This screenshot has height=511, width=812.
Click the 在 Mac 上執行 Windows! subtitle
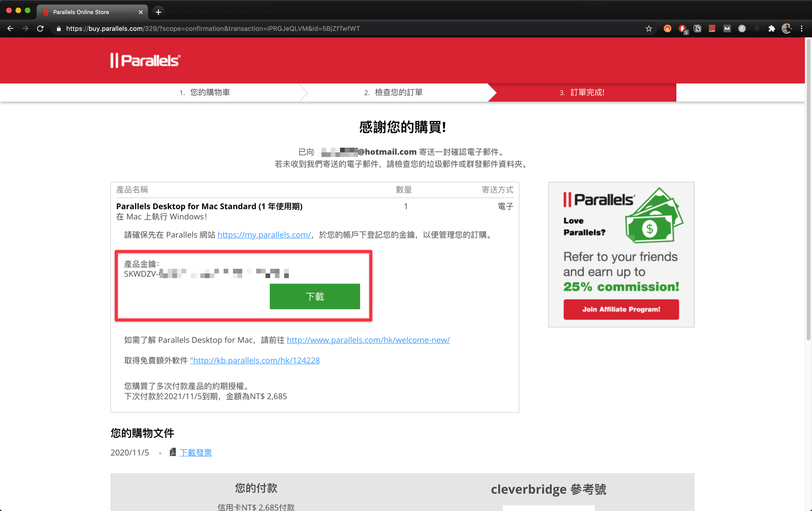coord(162,217)
